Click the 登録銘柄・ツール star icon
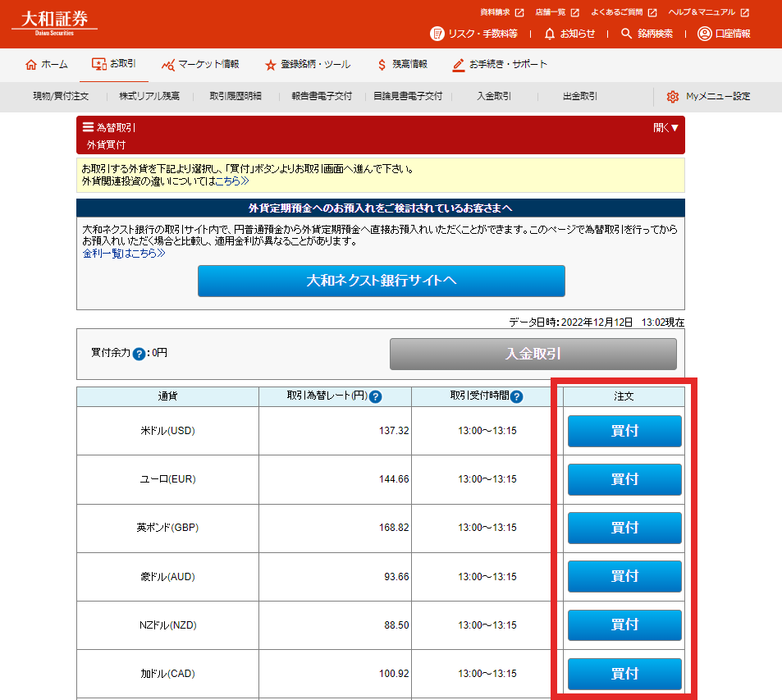This screenshot has width=782, height=700. pyautogui.click(x=270, y=65)
